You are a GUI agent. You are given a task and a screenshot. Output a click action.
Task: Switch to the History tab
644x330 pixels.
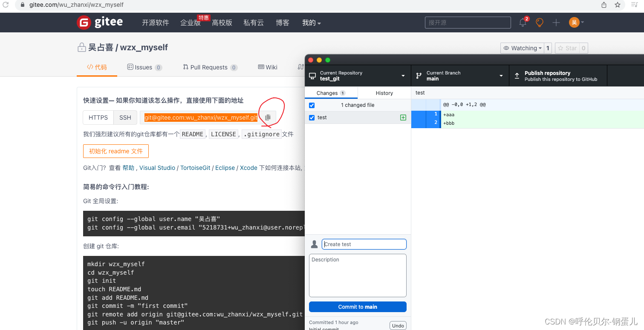pyautogui.click(x=384, y=93)
